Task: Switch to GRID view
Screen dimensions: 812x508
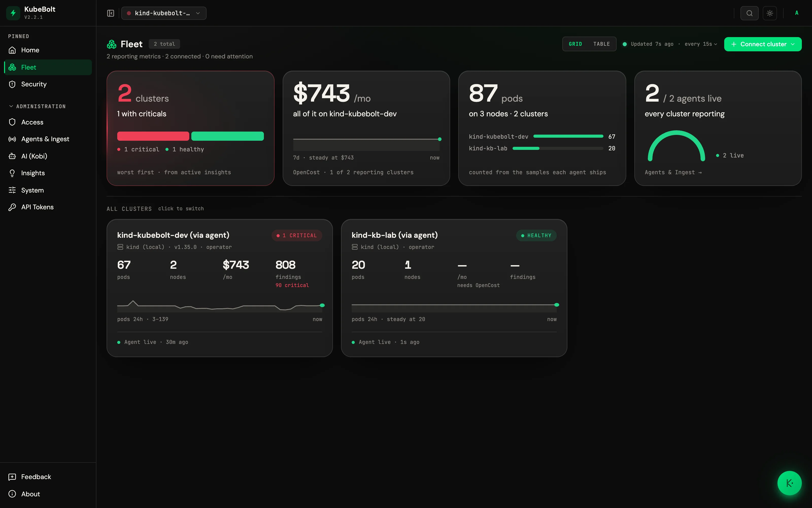Action: tap(575, 44)
